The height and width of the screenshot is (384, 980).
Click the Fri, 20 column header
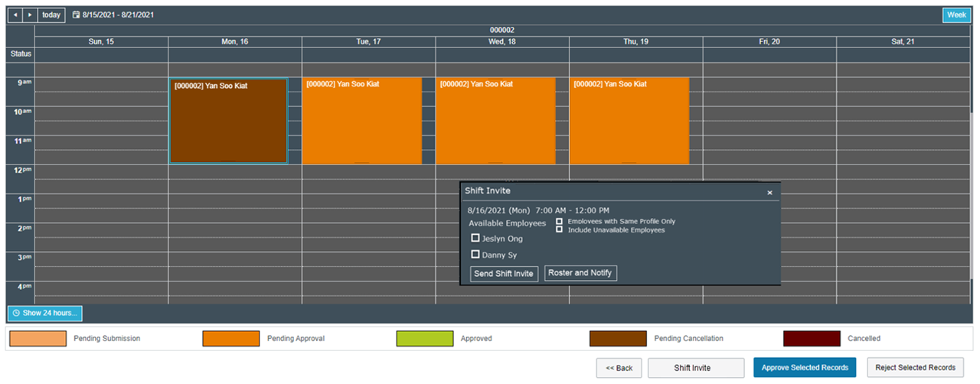coord(769,41)
